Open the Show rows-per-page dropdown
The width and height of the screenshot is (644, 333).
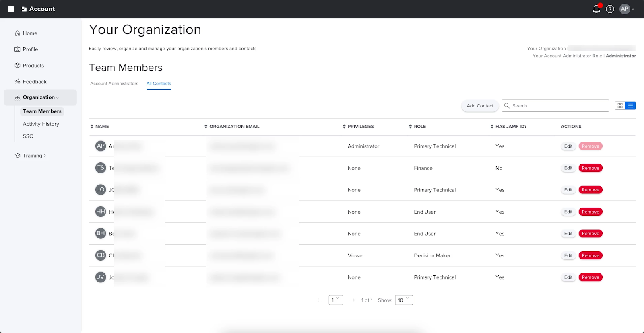point(403,300)
